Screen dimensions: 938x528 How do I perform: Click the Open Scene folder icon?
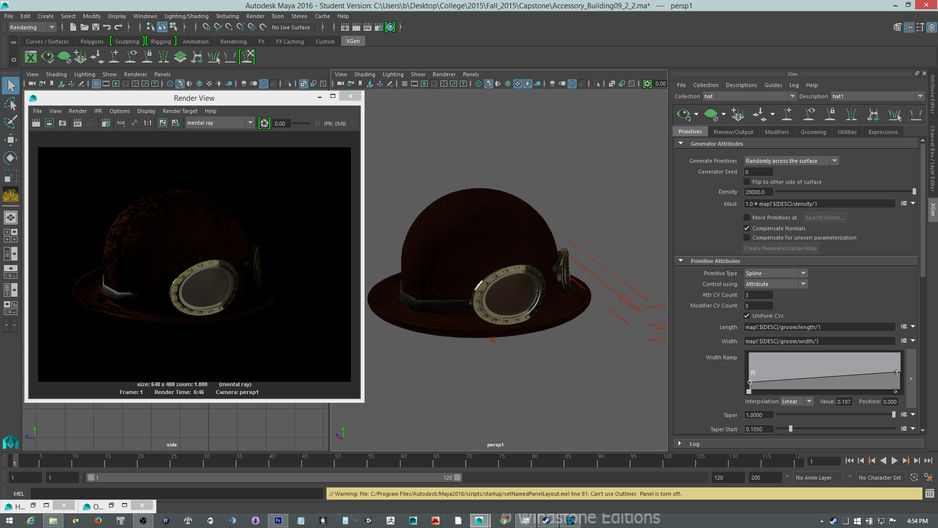(x=84, y=27)
